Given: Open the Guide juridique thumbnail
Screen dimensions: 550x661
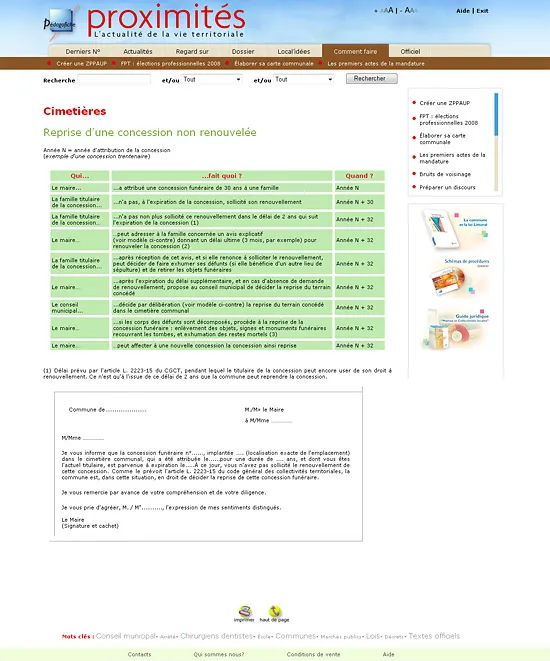Looking at the screenshot, I should 455,329.
